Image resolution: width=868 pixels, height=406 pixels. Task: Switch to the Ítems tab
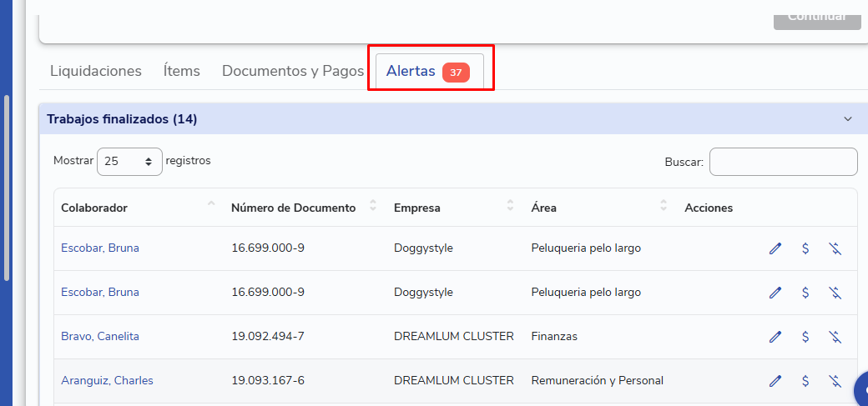pos(182,72)
